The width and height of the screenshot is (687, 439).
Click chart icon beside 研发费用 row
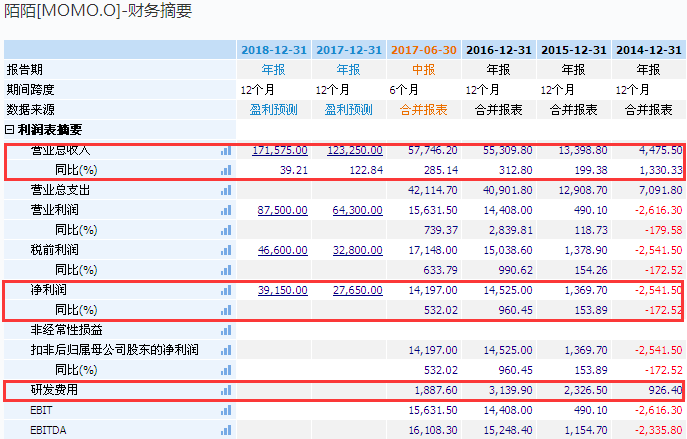pyautogui.click(x=225, y=390)
